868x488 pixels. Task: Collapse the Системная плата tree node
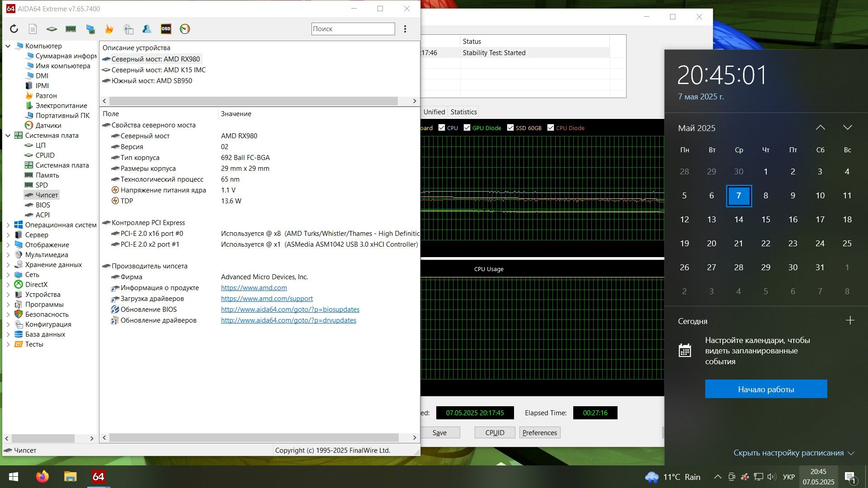point(8,135)
